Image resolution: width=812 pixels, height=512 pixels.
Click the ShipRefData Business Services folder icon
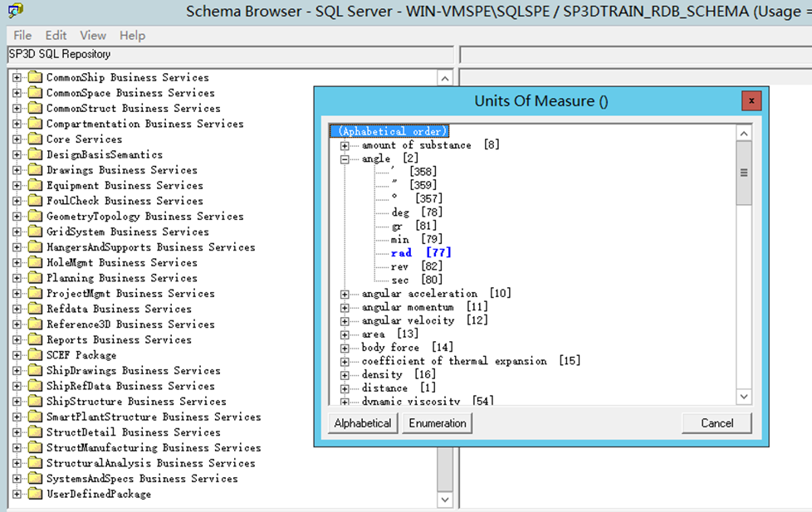pyautogui.click(x=35, y=386)
